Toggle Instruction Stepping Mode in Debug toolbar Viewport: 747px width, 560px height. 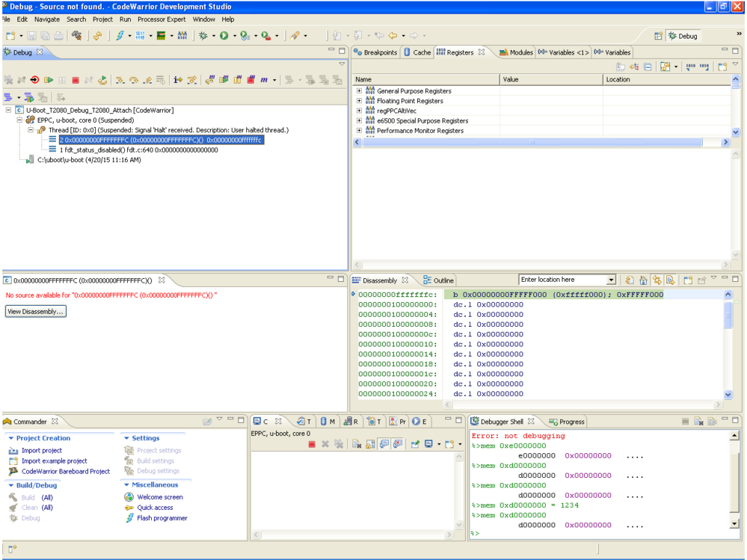tap(178, 80)
